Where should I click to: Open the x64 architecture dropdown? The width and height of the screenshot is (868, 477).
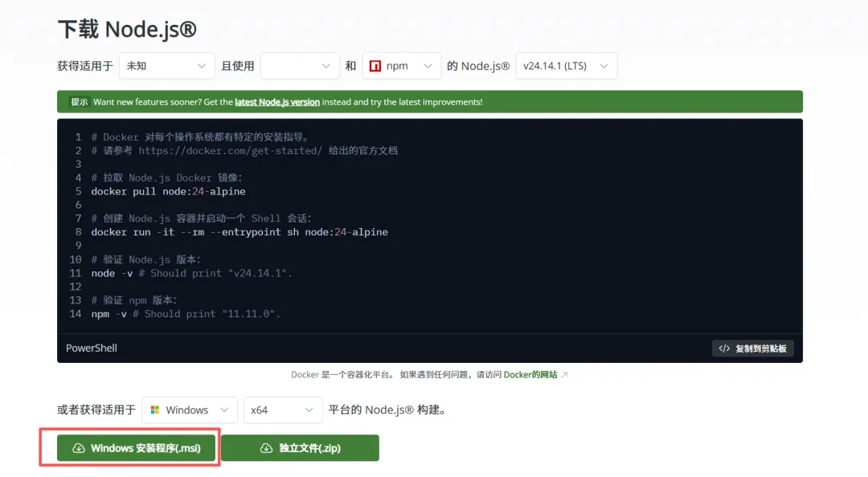(283, 410)
